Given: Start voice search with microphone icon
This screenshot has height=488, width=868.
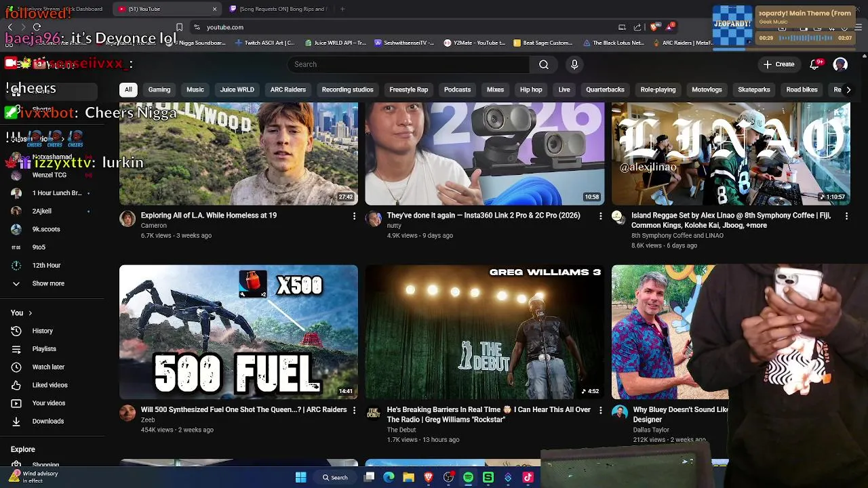Looking at the screenshot, I should [x=574, y=64].
